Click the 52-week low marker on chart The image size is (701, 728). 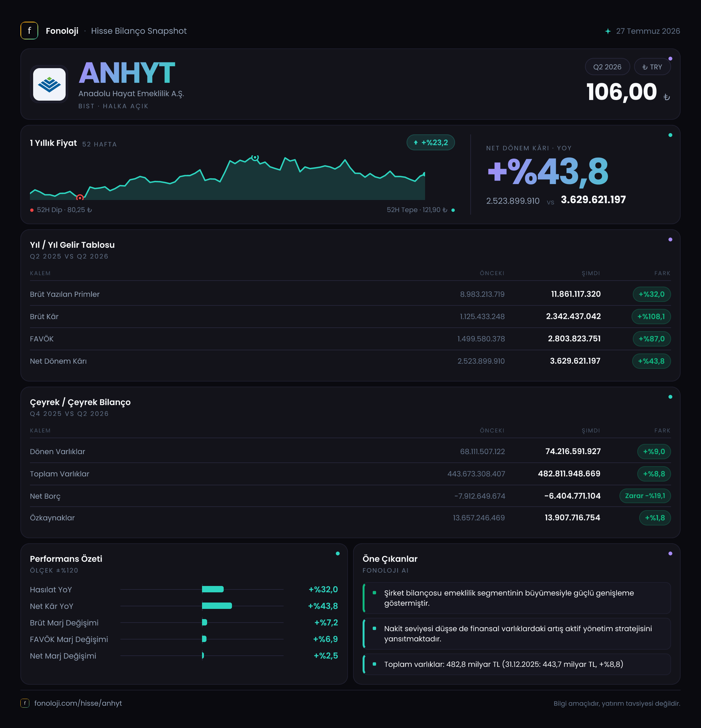[x=80, y=197]
